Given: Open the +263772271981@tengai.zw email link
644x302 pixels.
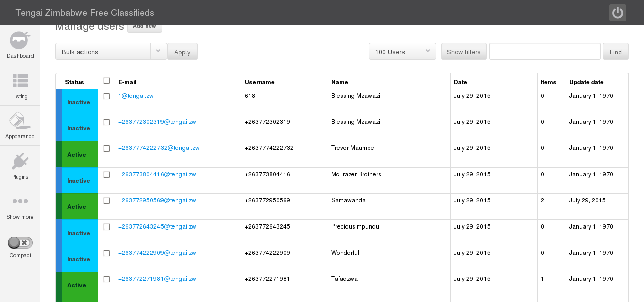Looking at the screenshot, I should click(157, 279).
